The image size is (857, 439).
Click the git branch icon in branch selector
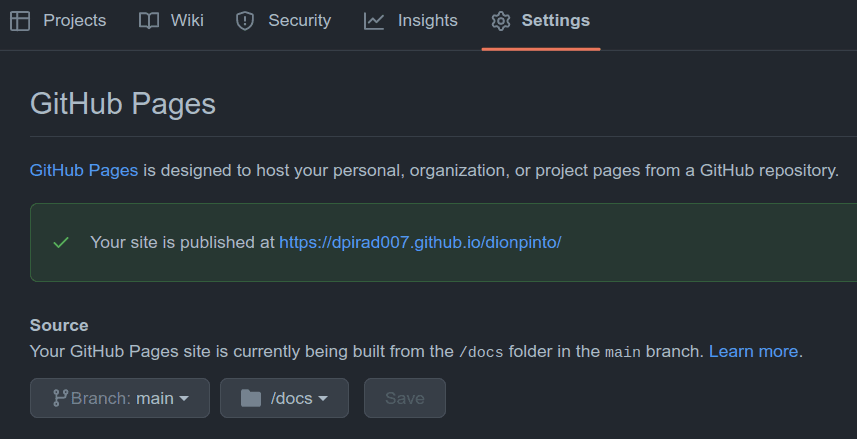click(60, 398)
